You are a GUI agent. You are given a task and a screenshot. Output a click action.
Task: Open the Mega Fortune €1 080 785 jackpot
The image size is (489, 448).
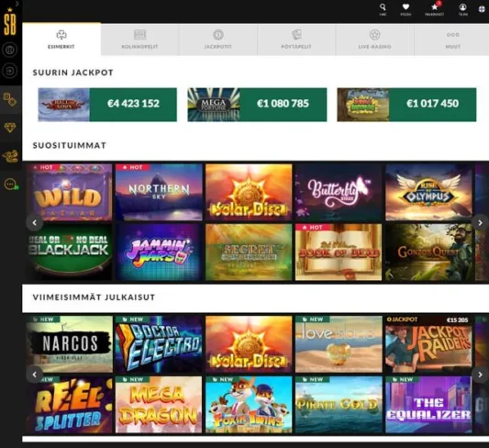(257, 105)
